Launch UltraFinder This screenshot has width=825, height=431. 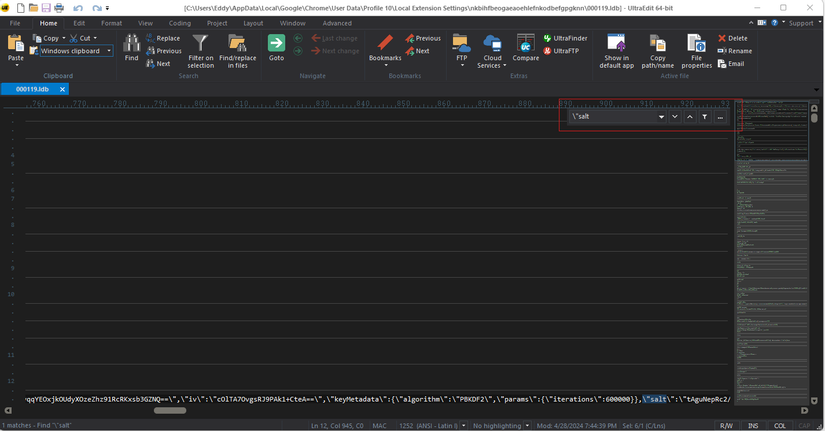566,38
